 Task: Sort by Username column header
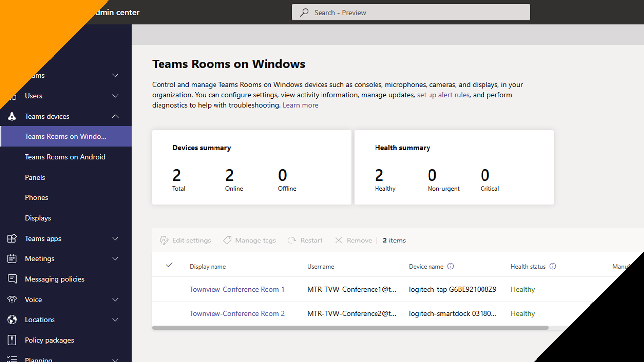pyautogui.click(x=321, y=267)
